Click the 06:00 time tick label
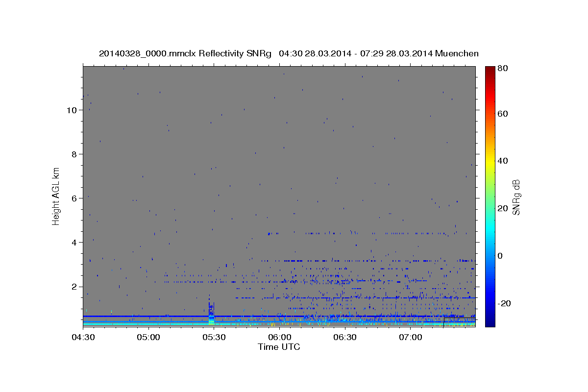This screenshot has width=588, height=392. tap(279, 337)
